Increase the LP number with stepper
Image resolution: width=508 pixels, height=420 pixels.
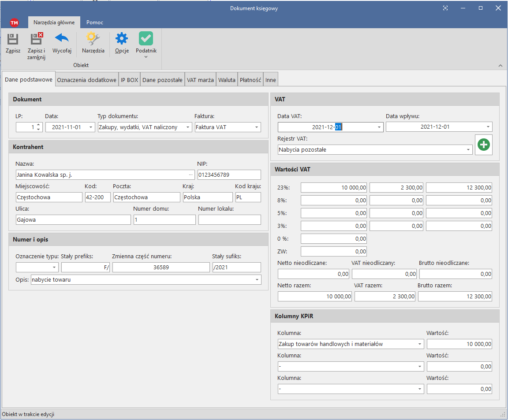(38, 125)
